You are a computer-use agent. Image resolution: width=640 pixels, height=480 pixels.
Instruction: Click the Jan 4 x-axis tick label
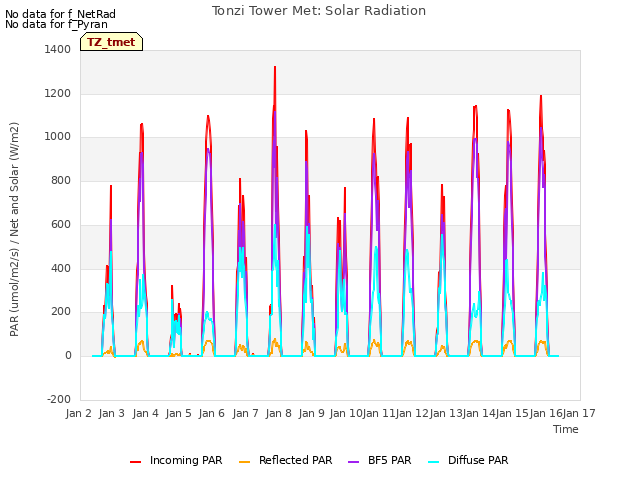145,413
